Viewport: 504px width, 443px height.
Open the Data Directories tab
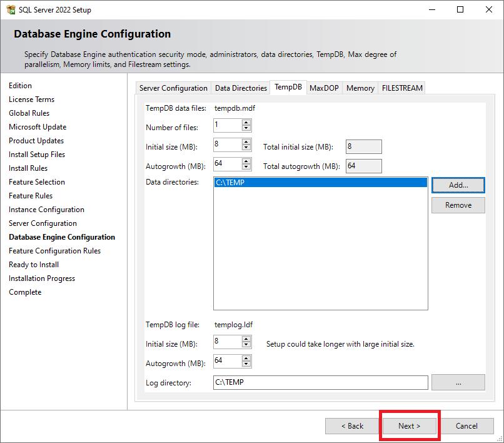(x=241, y=88)
